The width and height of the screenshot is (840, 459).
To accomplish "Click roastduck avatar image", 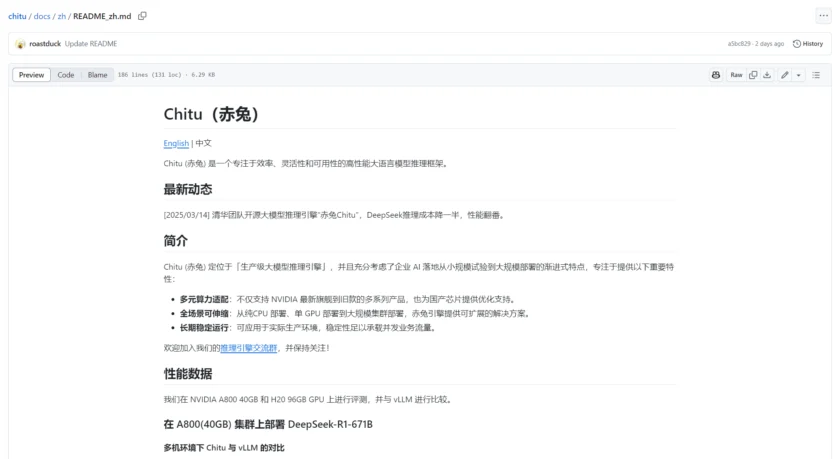I will tap(20, 44).
